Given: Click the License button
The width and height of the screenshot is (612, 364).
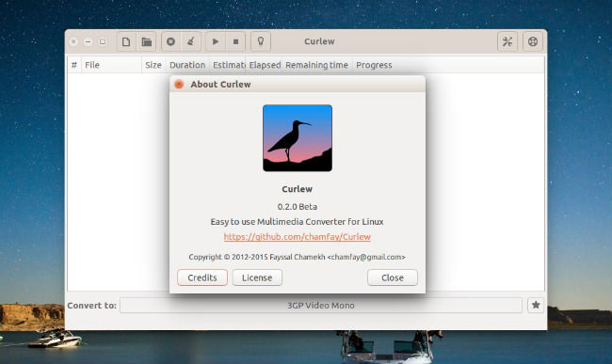Looking at the screenshot, I should (x=257, y=277).
